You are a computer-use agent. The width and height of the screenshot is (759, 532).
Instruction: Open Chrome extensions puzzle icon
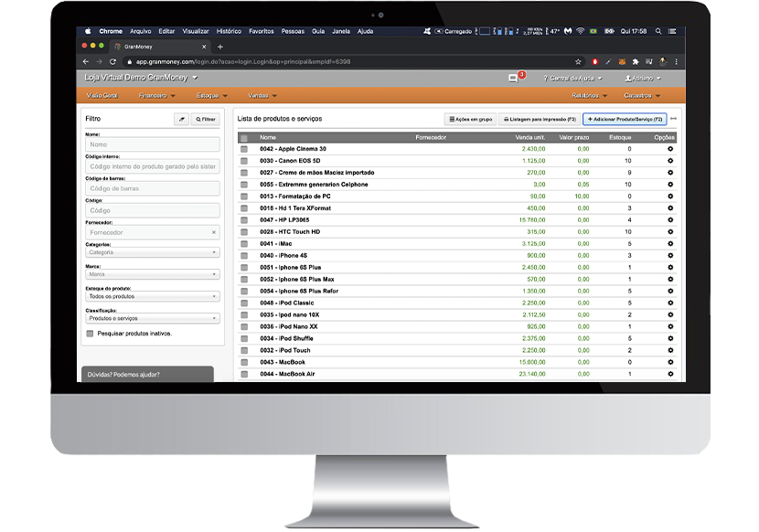coord(636,62)
